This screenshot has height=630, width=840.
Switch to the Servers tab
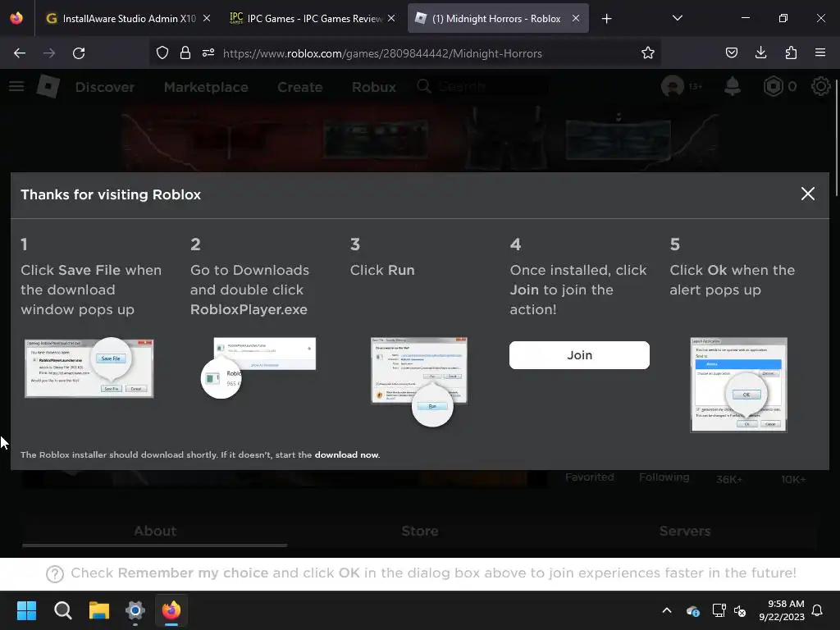[685, 531]
